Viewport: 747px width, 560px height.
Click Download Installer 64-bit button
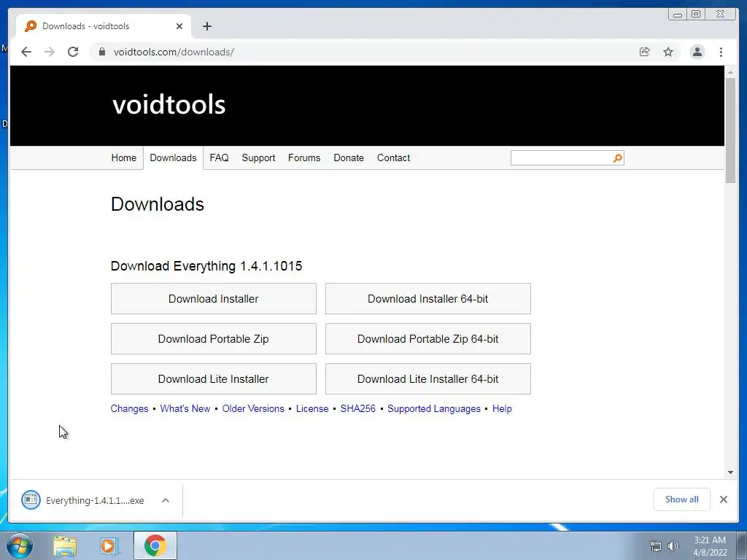[x=427, y=298]
